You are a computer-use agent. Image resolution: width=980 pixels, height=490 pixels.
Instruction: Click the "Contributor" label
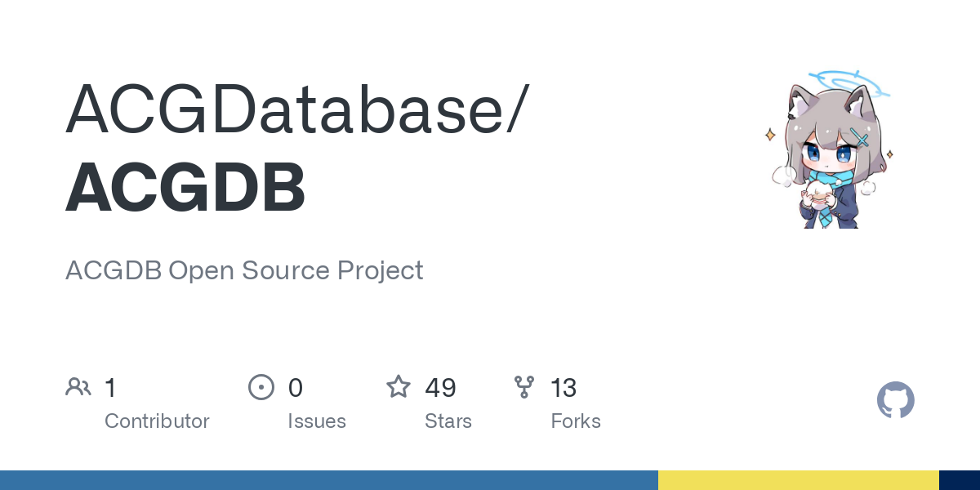tap(157, 421)
